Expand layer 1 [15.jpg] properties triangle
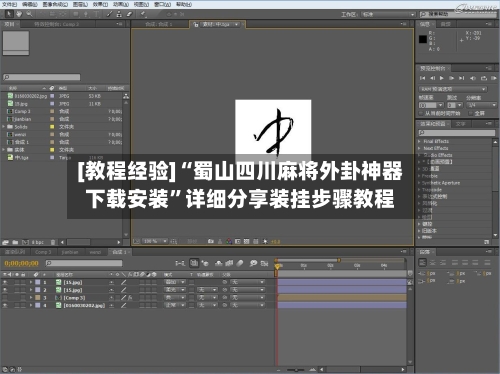Viewport: 500px width, 374px height. pos(31,282)
